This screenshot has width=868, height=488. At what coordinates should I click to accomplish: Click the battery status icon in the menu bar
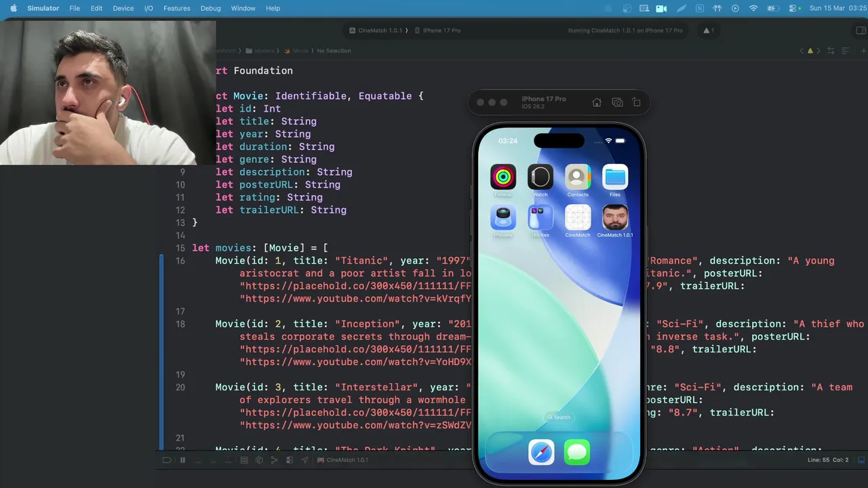point(772,8)
